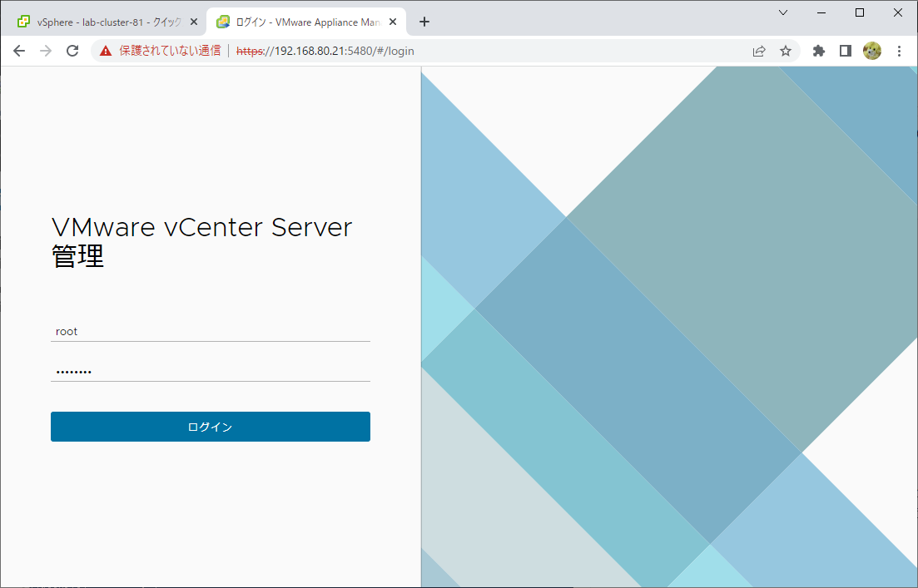918x588 pixels.
Task: Switch to the vSphere lab-cluster-81 tab
Action: tap(108, 22)
